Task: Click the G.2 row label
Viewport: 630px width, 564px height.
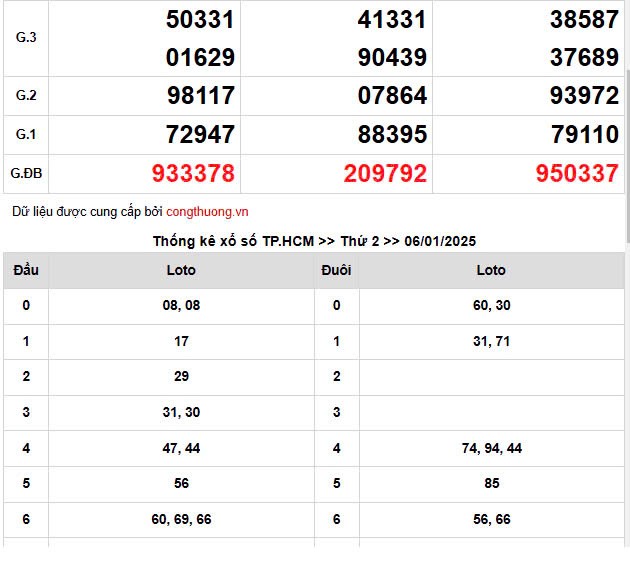Action: (x=26, y=96)
